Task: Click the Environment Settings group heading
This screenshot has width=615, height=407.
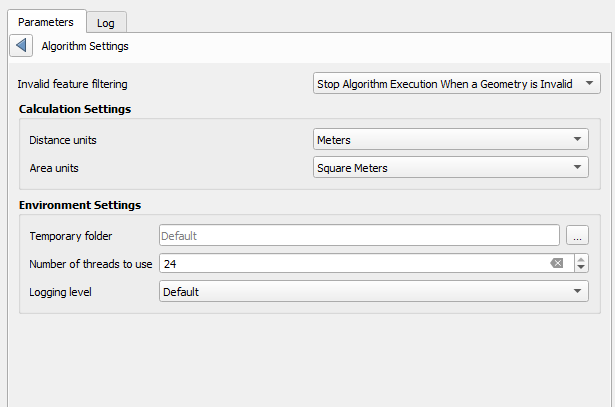Action: point(80,204)
